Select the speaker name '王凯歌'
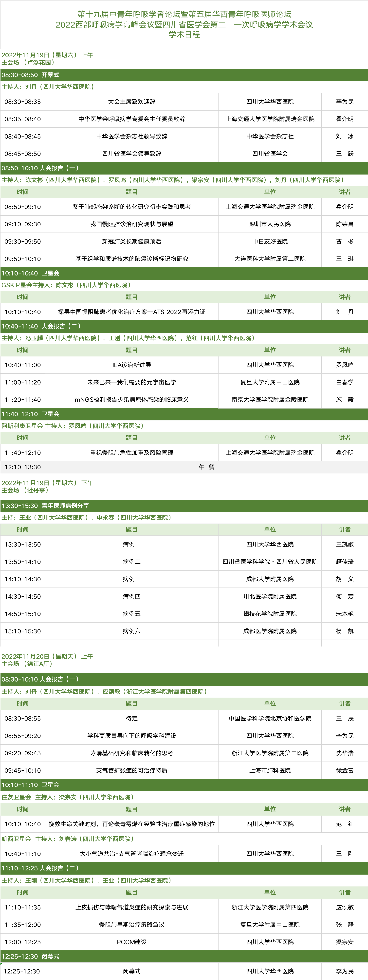This screenshot has height=980, width=368. click(345, 544)
